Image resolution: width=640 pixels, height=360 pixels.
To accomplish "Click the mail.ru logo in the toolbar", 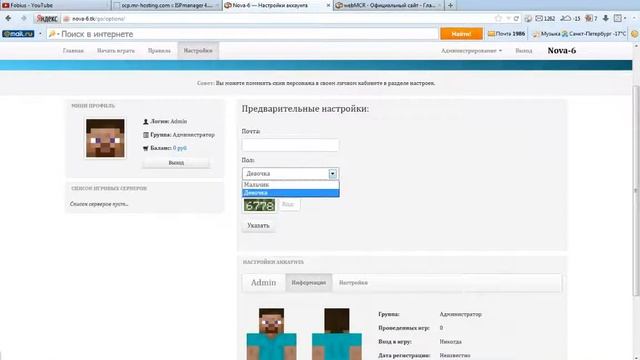I will tap(18, 34).
